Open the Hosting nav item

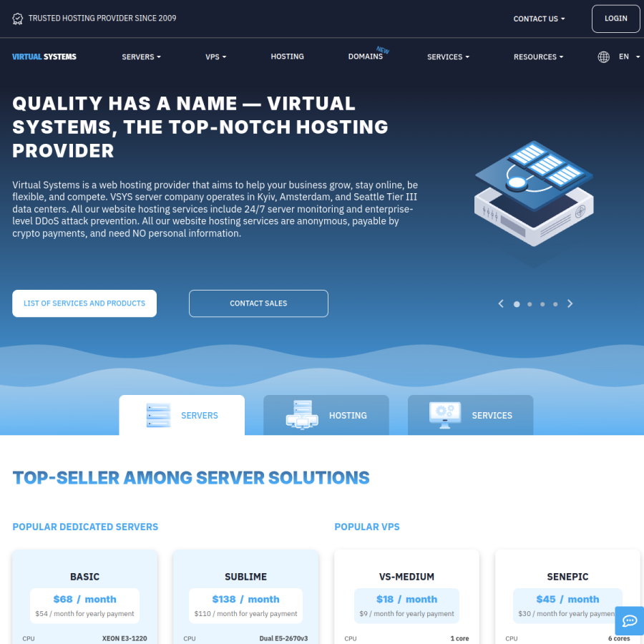[x=287, y=57]
